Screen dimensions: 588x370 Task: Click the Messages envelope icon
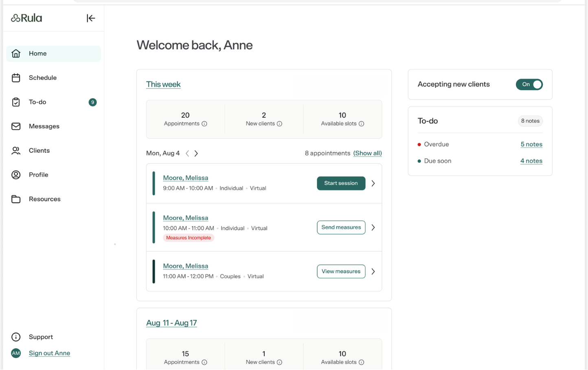pyautogui.click(x=16, y=126)
